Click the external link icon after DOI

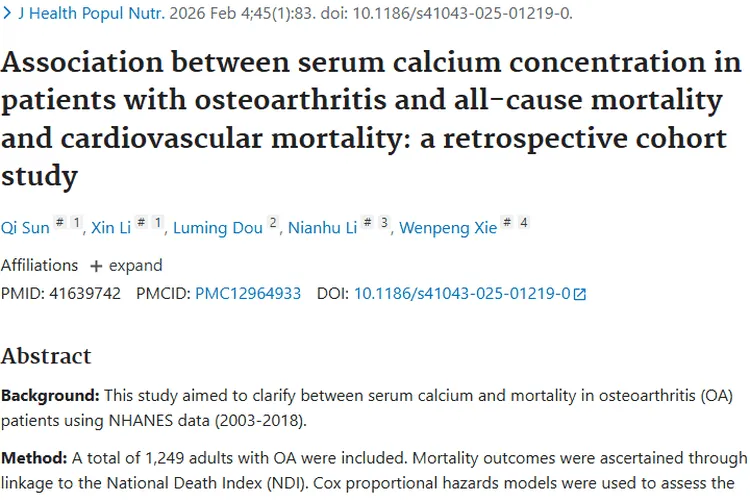pos(579,294)
